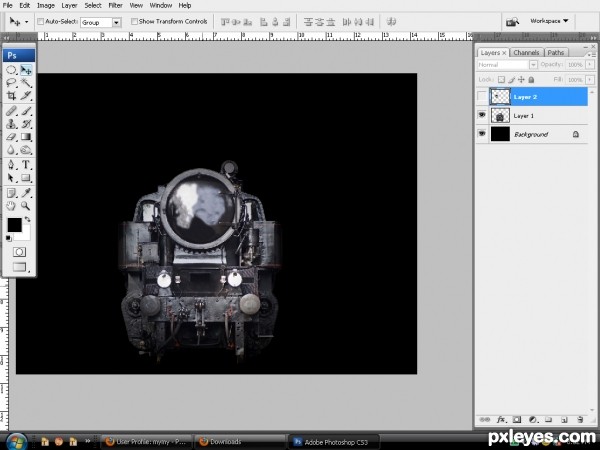Toggle lock all padlock icon

pos(531,80)
